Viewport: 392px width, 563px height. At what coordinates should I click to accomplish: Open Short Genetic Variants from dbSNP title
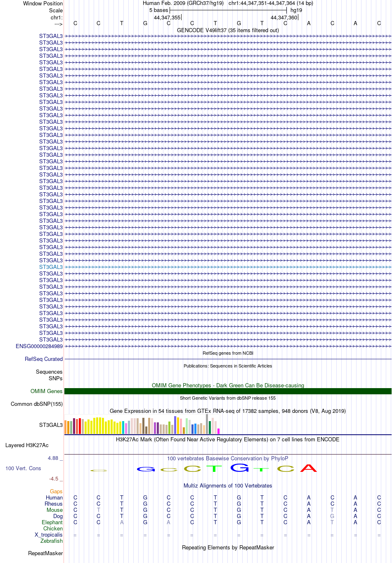(x=228, y=398)
